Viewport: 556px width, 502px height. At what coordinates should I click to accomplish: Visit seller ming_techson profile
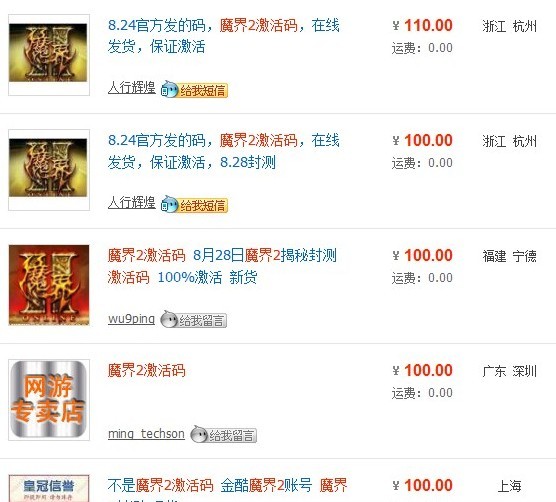tap(146, 434)
